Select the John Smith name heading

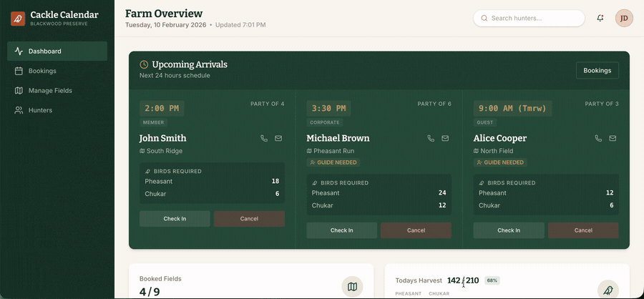(162, 138)
